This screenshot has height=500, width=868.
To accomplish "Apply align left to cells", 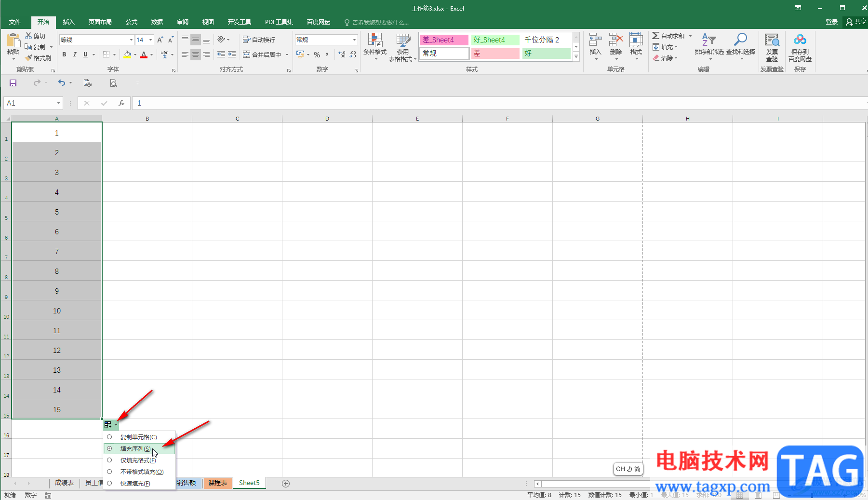I will click(185, 54).
